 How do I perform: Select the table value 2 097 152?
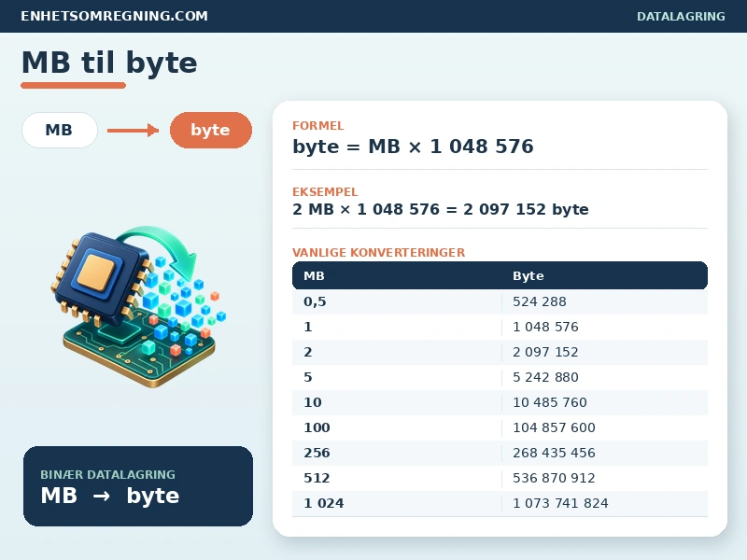[x=545, y=352]
